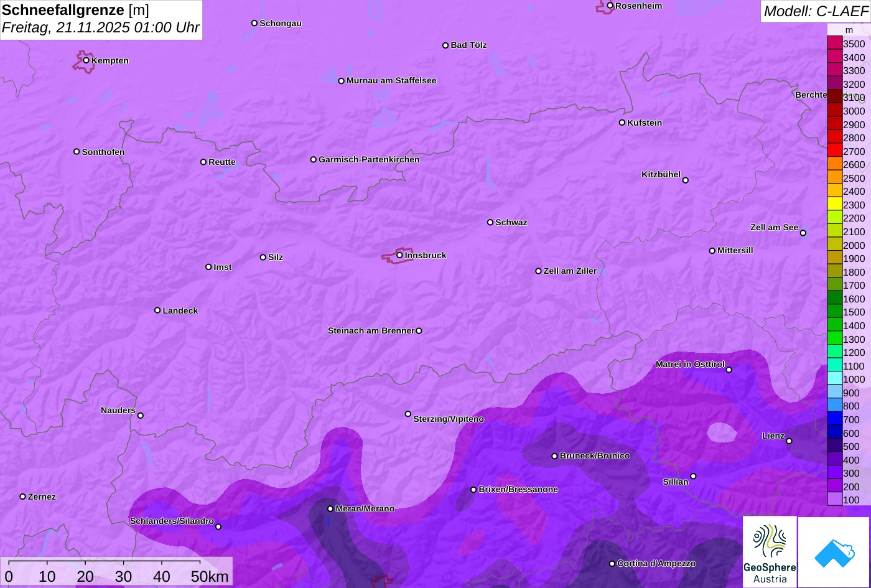Click the Nauders label
The image size is (871, 588).
tap(118, 411)
